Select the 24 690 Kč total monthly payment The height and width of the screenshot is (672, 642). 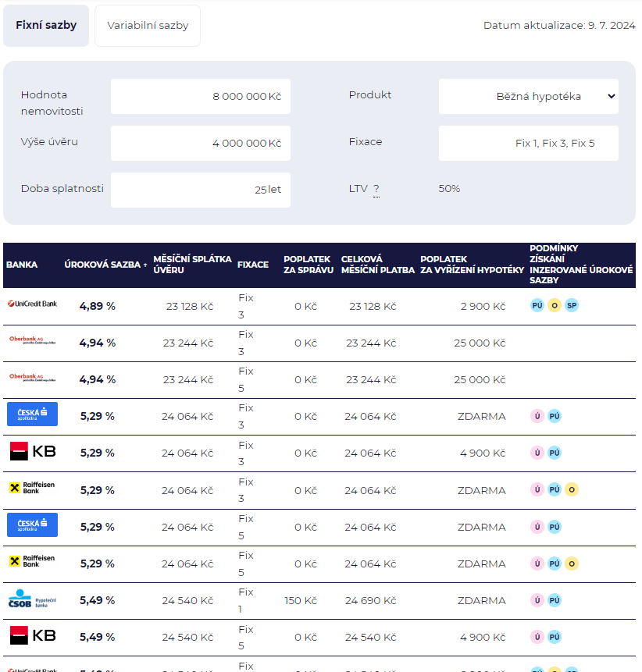[x=370, y=601]
